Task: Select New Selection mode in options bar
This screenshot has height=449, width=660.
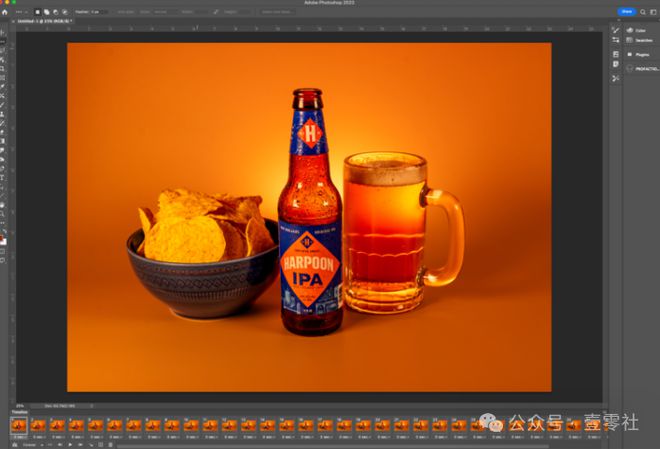Action: click(x=37, y=12)
